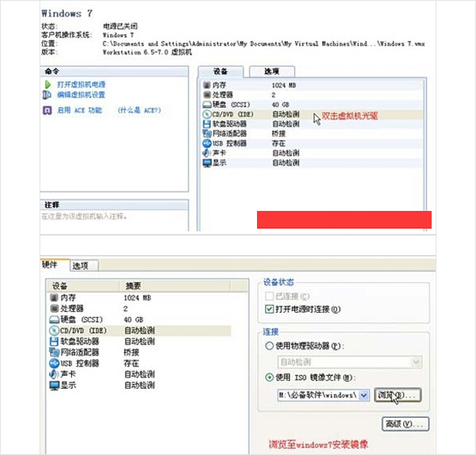This screenshot has height=455, width=476.
Task: Select 使用物理驱动器 physical drive radio button
Action: (270, 346)
